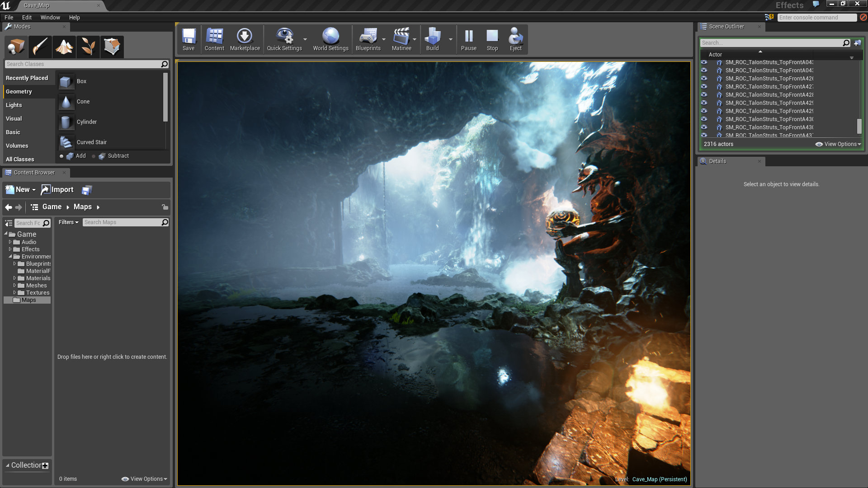
Task: Click the Build toolbar icon
Action: pos(433,40)
